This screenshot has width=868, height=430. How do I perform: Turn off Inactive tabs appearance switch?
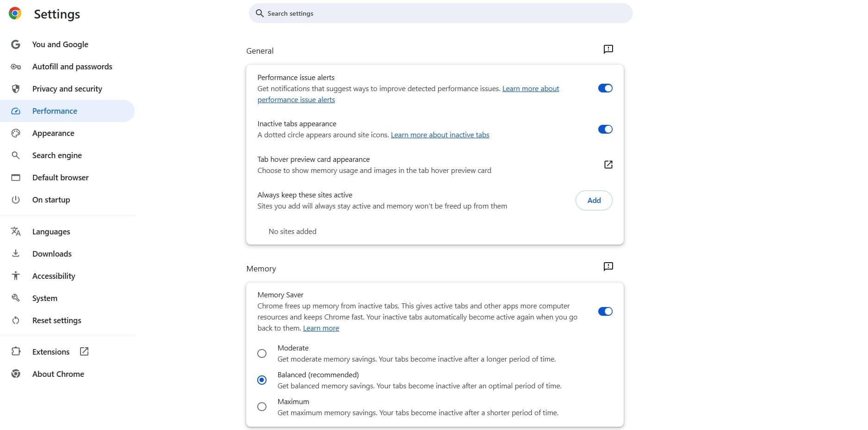[x=605, y=129]
